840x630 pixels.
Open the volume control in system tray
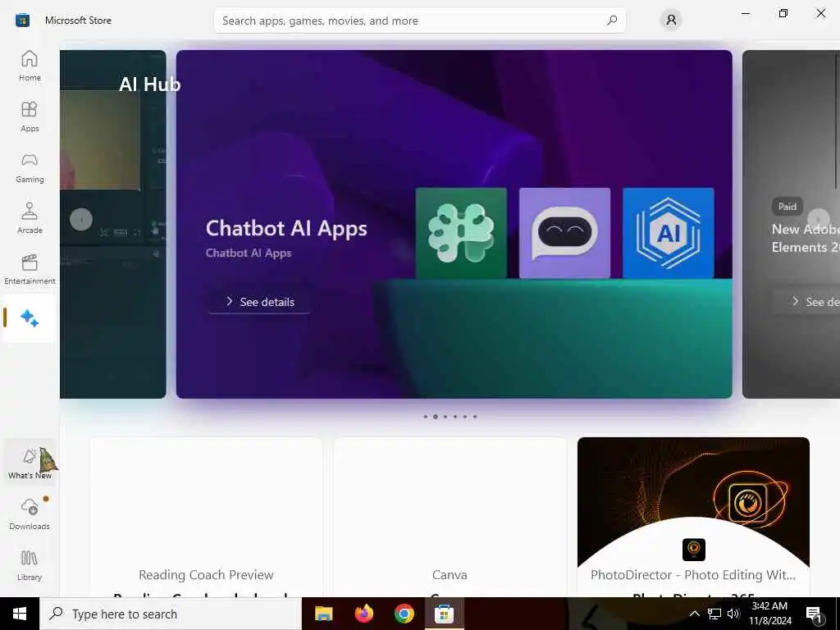(x=733, y=614)
